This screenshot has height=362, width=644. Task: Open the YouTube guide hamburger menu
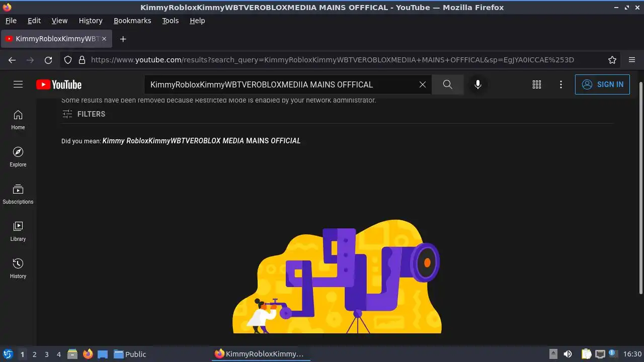tap(18, 84)
